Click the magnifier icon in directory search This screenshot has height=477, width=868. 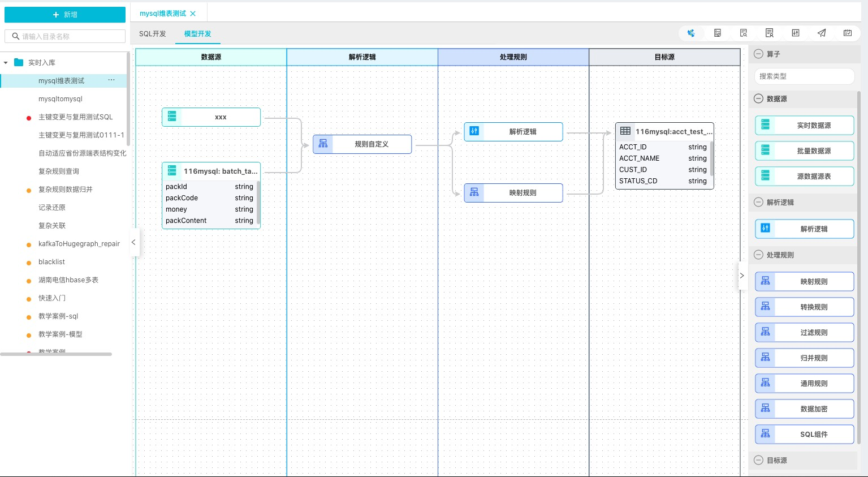16,36
